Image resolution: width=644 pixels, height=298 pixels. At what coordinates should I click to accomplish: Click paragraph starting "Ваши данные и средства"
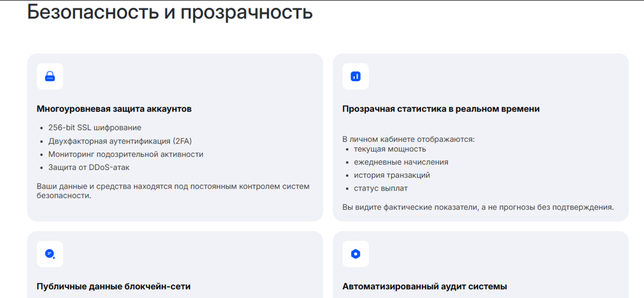click(x=173, y=191)
